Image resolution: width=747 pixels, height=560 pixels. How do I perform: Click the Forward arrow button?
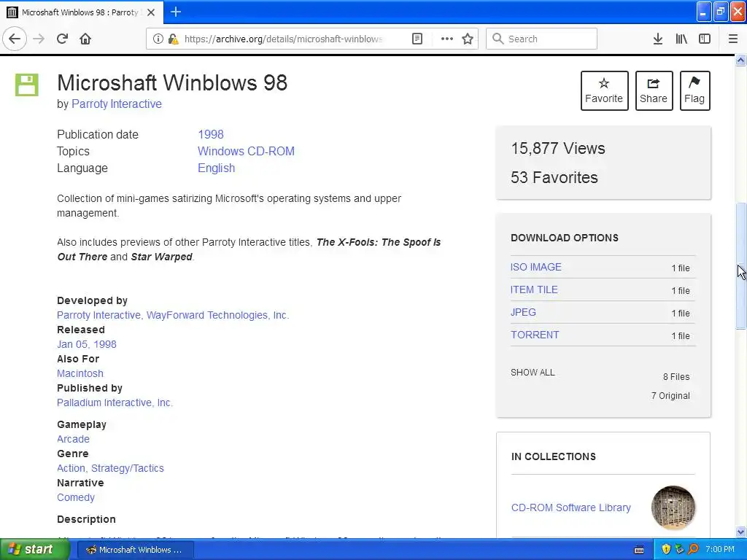point(39,39)
